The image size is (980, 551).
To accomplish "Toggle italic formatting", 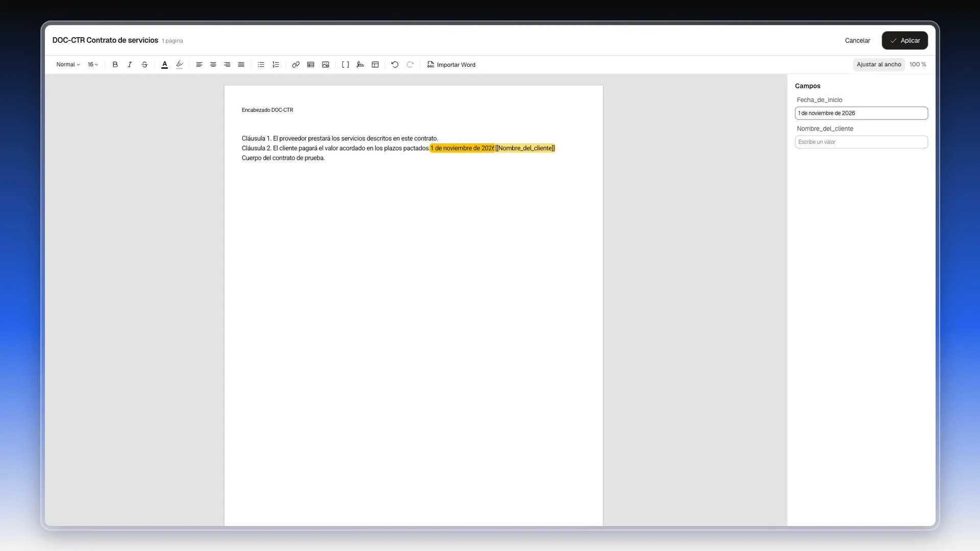I will (x=130, y=65).
